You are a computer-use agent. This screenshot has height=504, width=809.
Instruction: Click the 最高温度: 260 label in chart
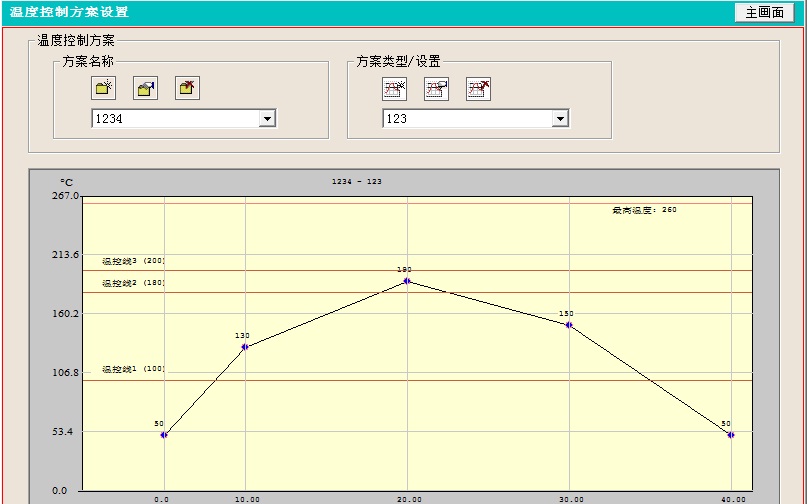point(644,210)
